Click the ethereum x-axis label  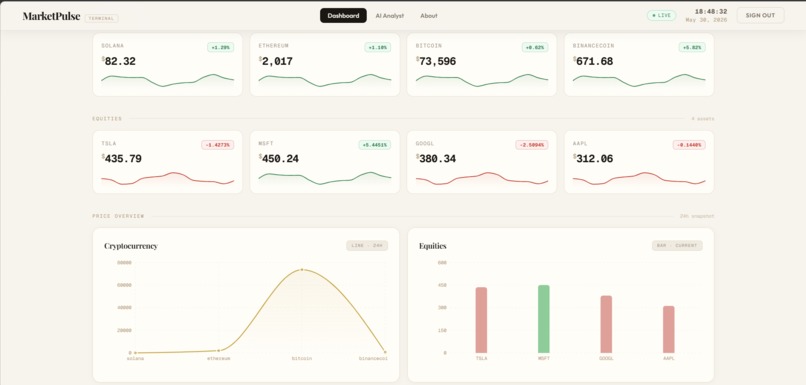(x=218, y=358)
